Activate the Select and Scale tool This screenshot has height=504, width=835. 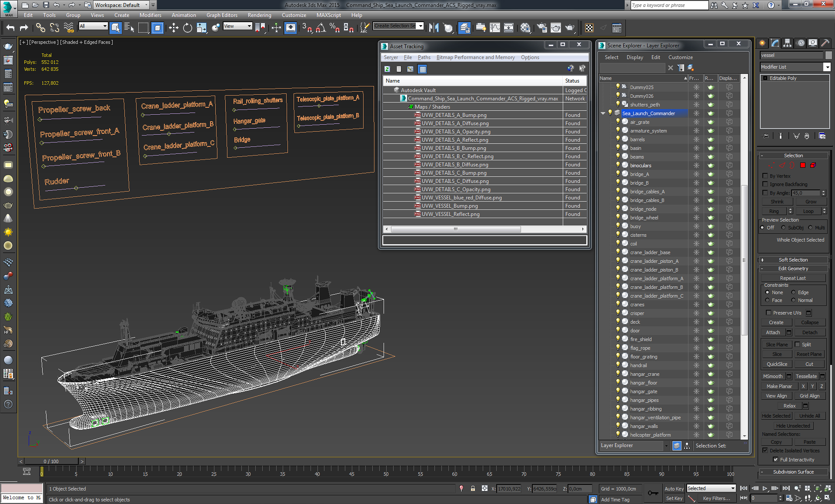click(x=201, y=28)
